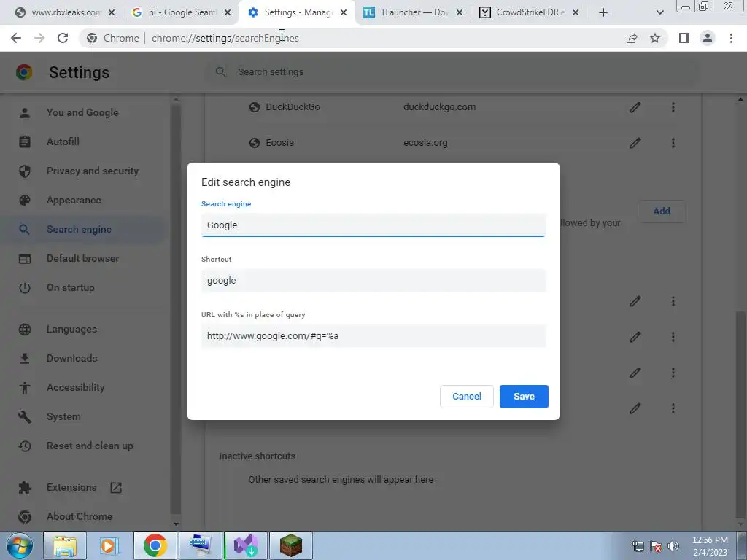Open the Windows Start button
The height and width of the screenshot is (560, 747).
click(20, 545)
